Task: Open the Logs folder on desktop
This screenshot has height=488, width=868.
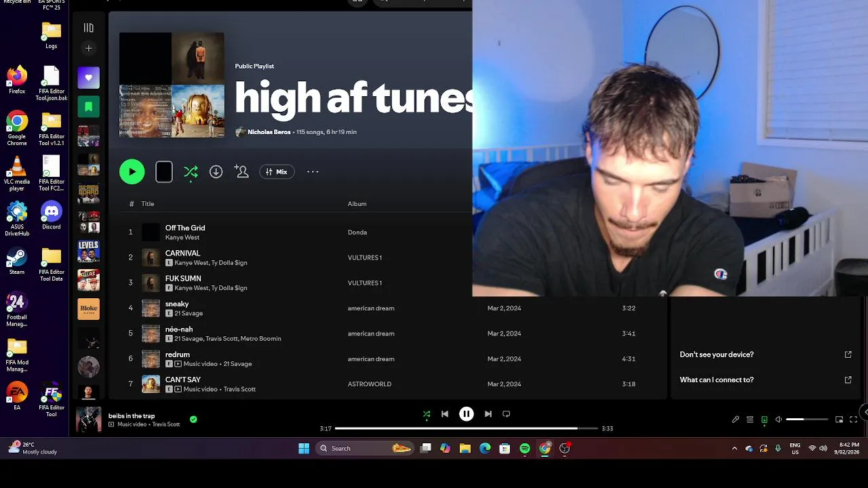Action: 52,35
